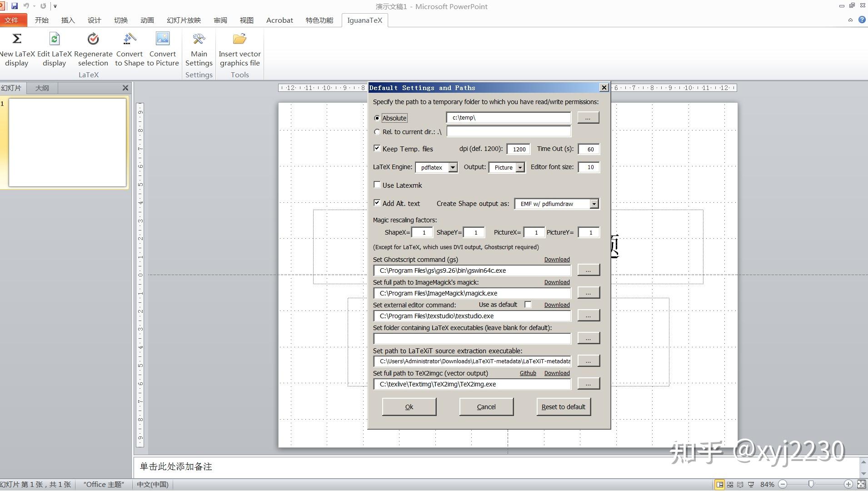Viewport: 868px width, 491px height.
Task: Open PowerPoint help question mark icon
Action: (862, 20)
